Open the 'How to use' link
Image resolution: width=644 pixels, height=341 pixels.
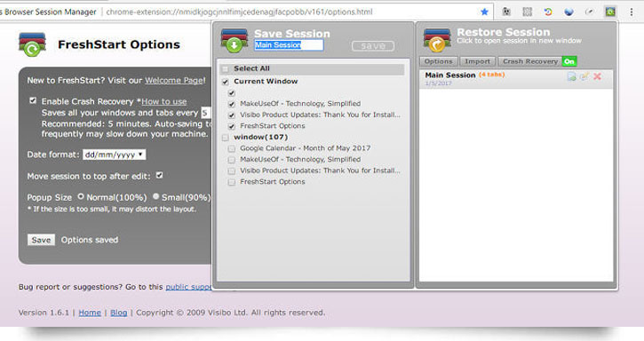(x=163, y=101)
